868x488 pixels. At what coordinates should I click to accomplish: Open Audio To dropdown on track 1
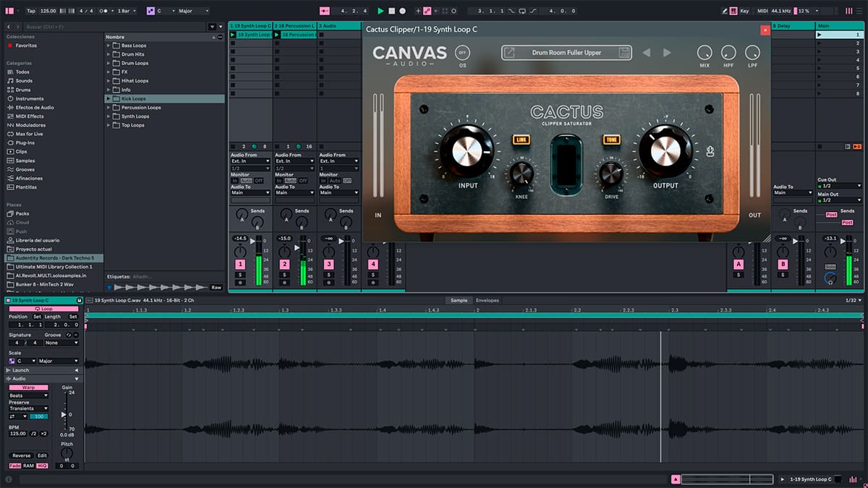(250, 193)
